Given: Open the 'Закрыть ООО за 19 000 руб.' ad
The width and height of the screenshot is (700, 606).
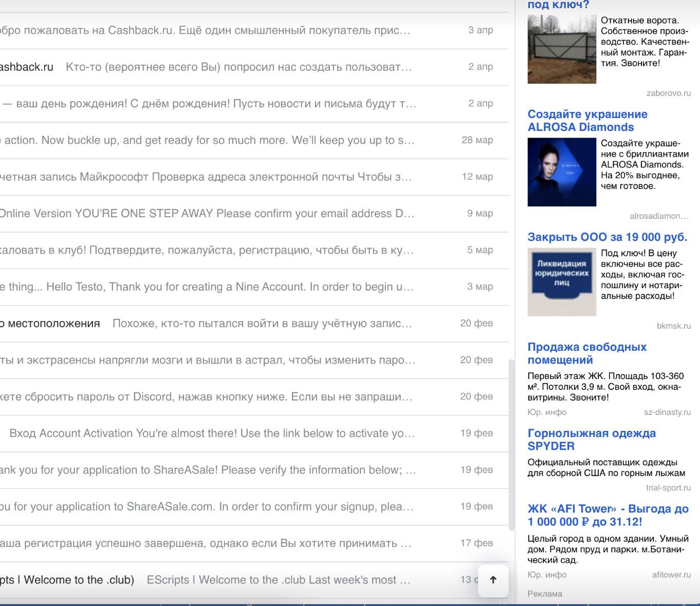Looking at the screenshot, I should pos(607,237).
